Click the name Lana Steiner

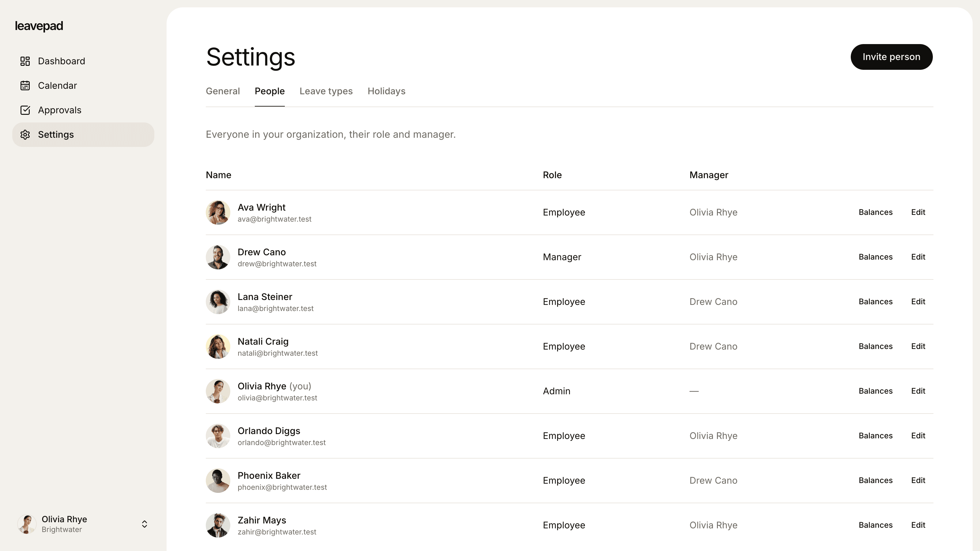[265, 297]
